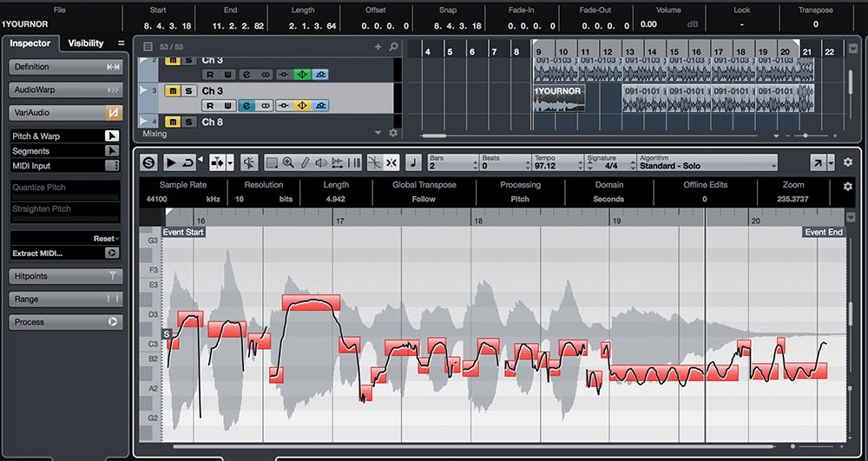The image size is (868, 461).
Task: Toggle the Auto-Scroll button
Action: [x=218, y=162]
